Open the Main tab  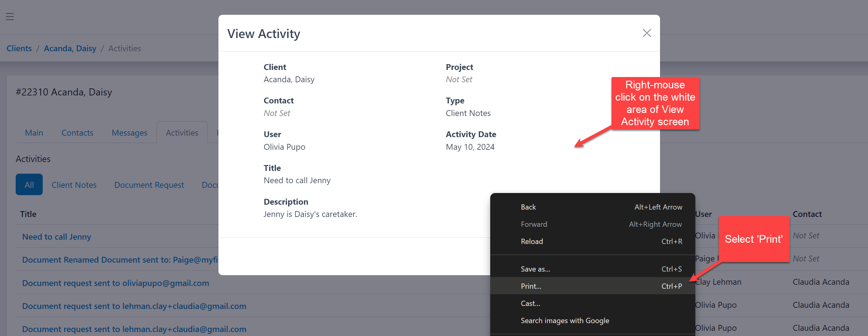click(x=34, y=133)
